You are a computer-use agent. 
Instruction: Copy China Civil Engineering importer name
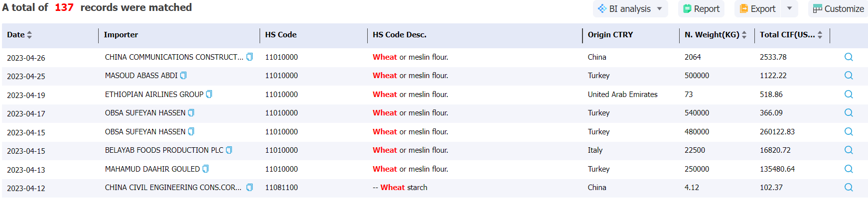(250, 188)
